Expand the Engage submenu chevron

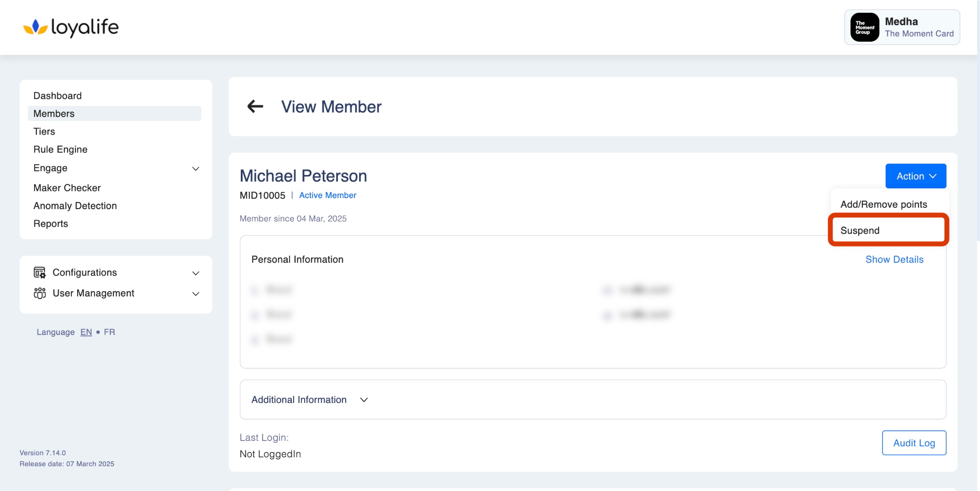pyautogui.click(x=196, y=168)
